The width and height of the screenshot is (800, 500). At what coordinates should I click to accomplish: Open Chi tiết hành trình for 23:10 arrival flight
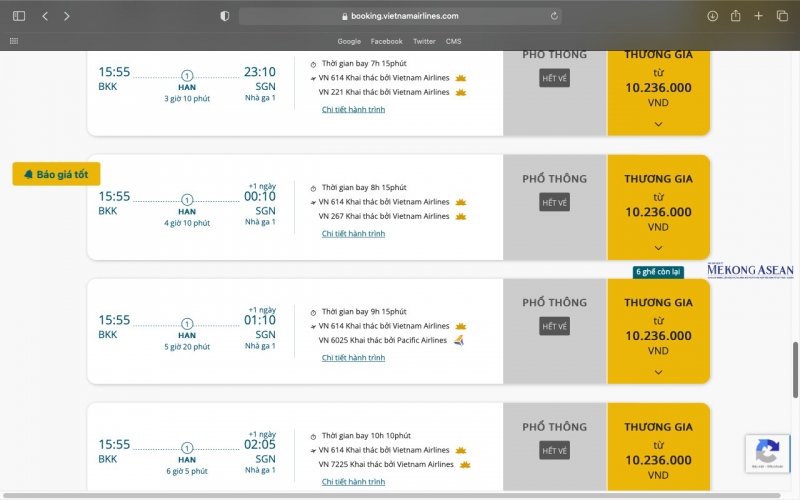[x=353, y=109]
